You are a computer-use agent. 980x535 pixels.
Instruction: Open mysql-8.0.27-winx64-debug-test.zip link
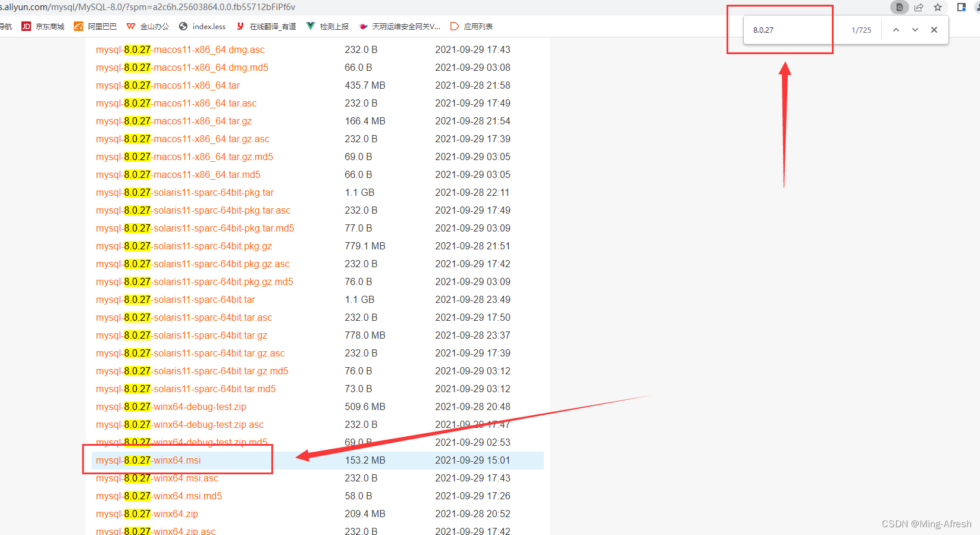click(x=171, y=406)
